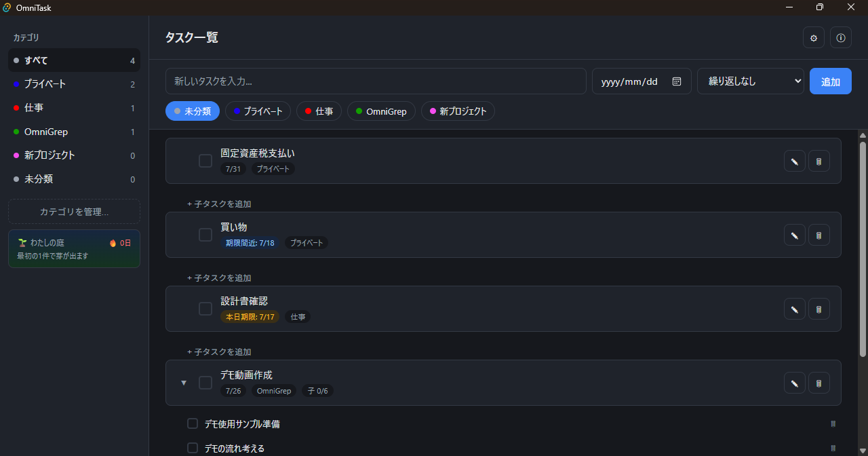Check the デモの流れ考える subtask checkbox

pos(193,449)
